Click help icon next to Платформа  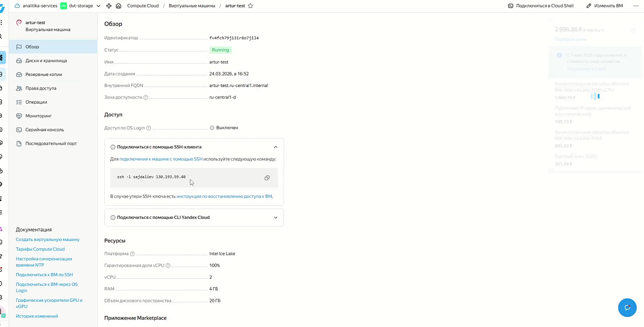(x=132, y=254)
